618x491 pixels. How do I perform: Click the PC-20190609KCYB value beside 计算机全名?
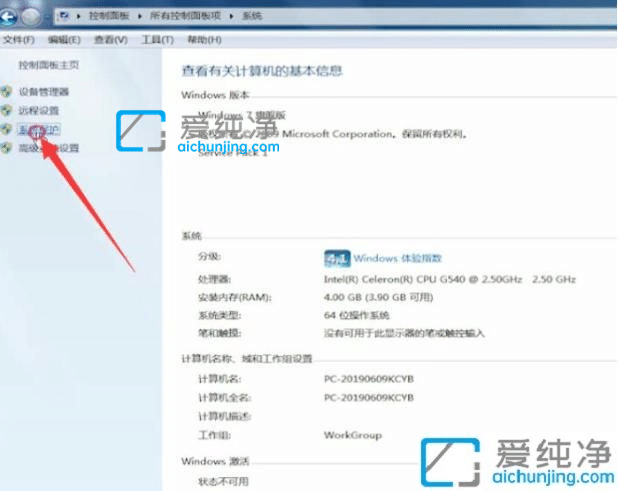(369, 398)
